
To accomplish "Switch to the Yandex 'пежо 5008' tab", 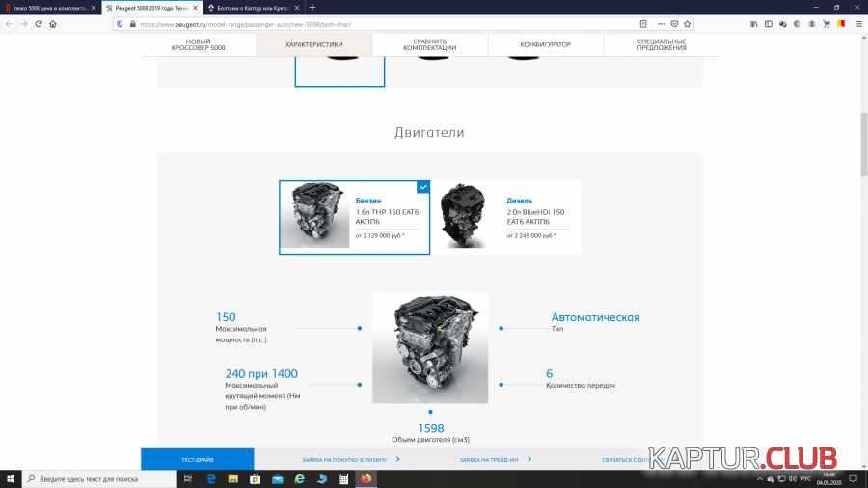I will [x=50, y=8].
